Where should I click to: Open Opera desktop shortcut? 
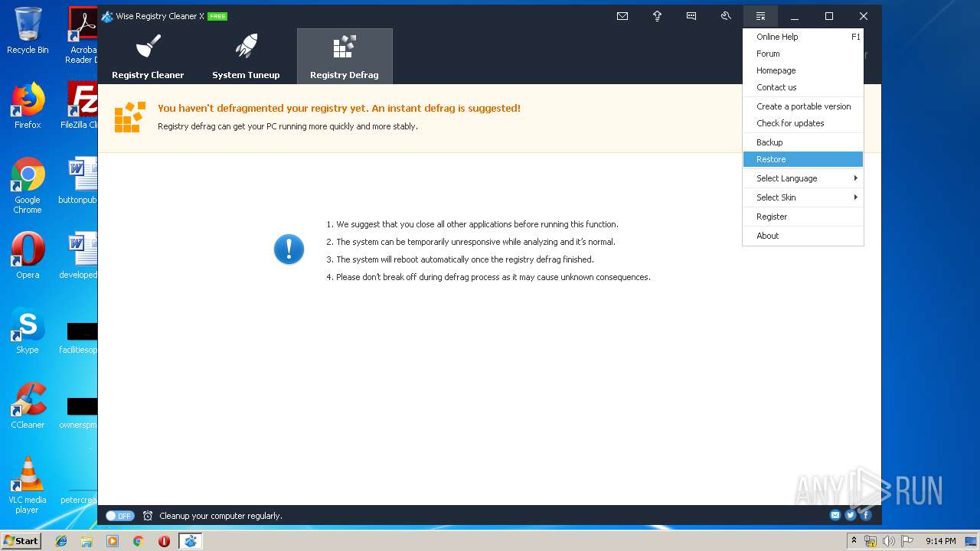click(28, 256)
